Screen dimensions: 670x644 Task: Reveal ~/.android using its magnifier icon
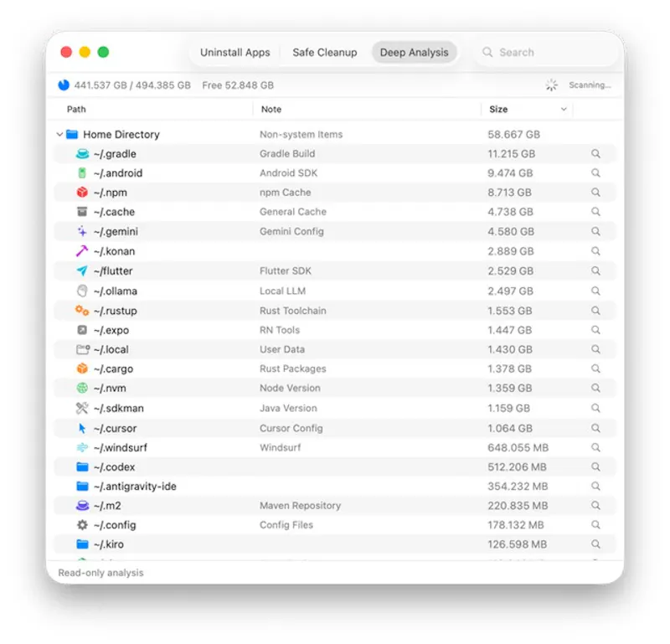(x=595, y=173)
